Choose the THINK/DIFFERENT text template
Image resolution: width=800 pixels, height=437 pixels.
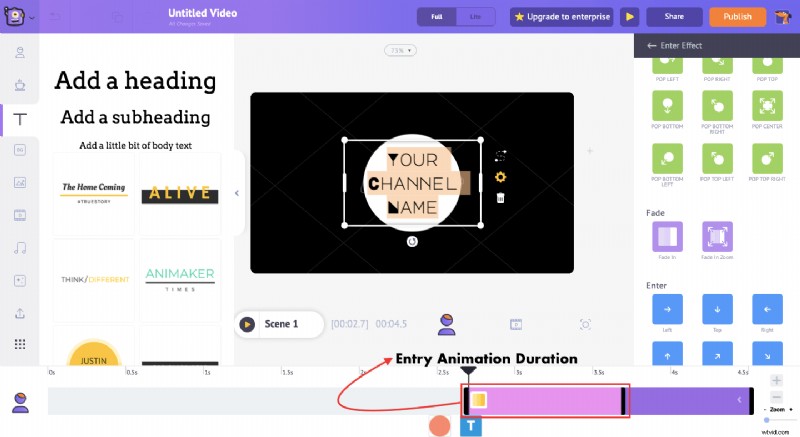93,280
